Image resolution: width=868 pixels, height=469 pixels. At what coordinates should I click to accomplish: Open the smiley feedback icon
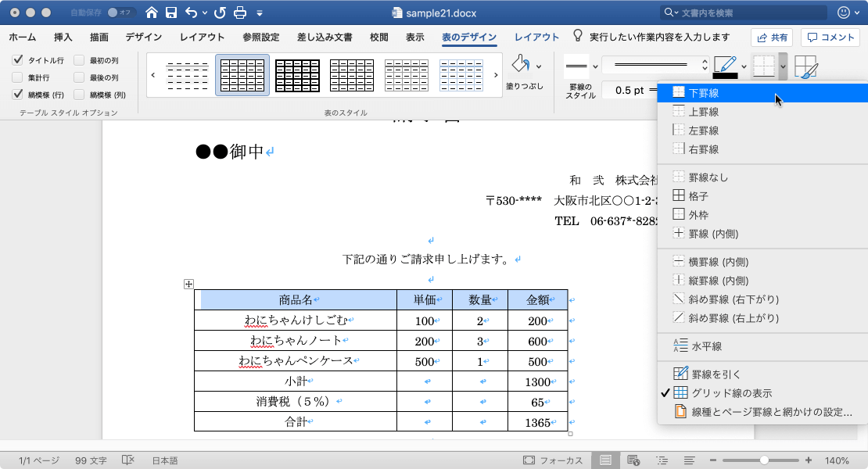pyautogui.click(x=843, y=13)
